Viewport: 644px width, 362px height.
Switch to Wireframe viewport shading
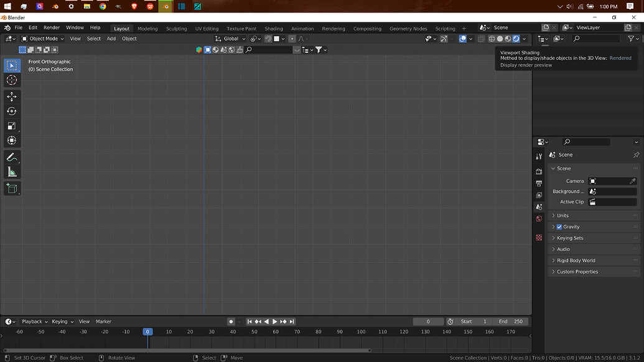pos(492,39)
